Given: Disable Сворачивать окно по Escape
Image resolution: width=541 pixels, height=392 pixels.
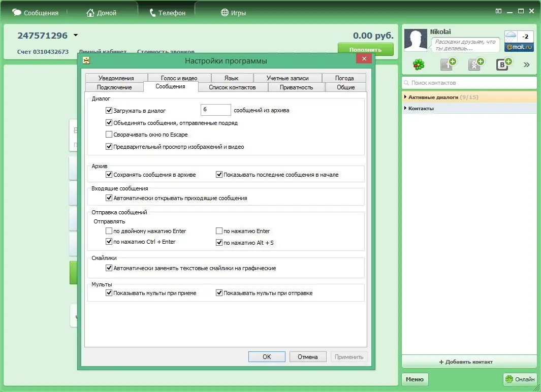Looking at the screenshot, I should 109,134.
